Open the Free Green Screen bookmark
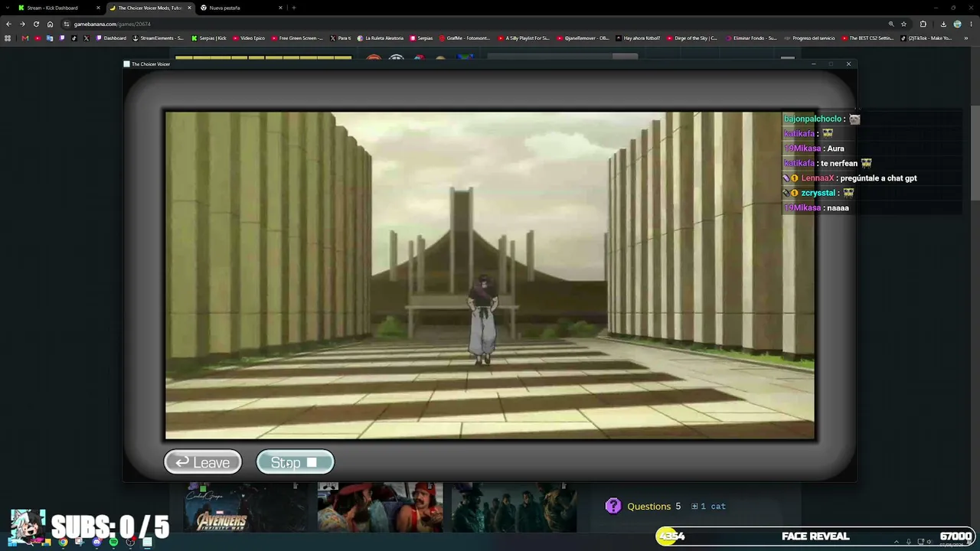 (x=297, y=38)
